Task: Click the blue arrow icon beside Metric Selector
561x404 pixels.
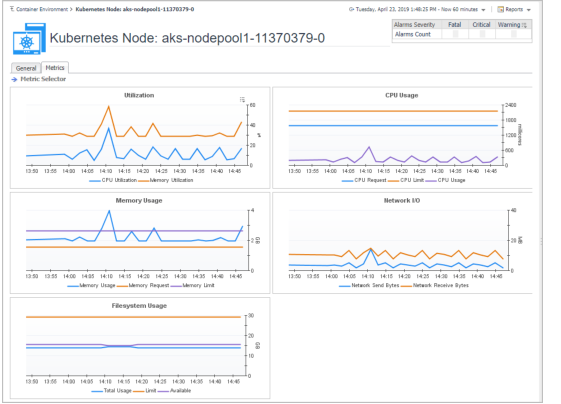Action: click(x=14, y=79)
